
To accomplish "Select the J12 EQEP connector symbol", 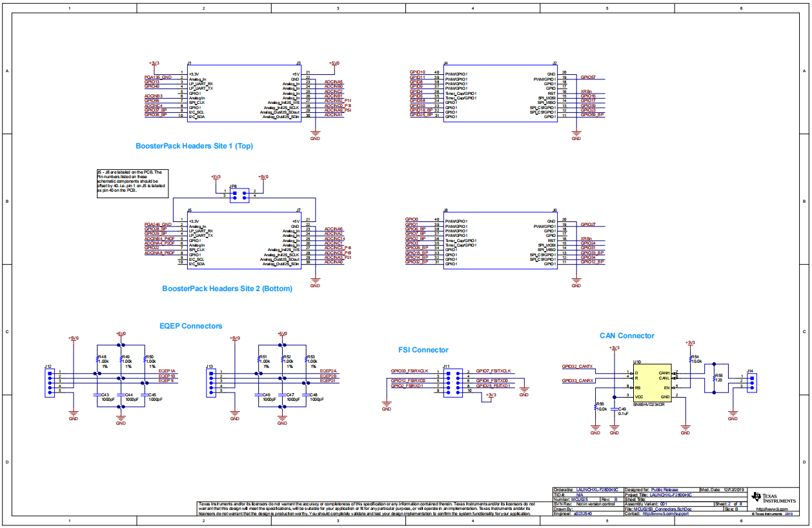I will pos(49,381).
